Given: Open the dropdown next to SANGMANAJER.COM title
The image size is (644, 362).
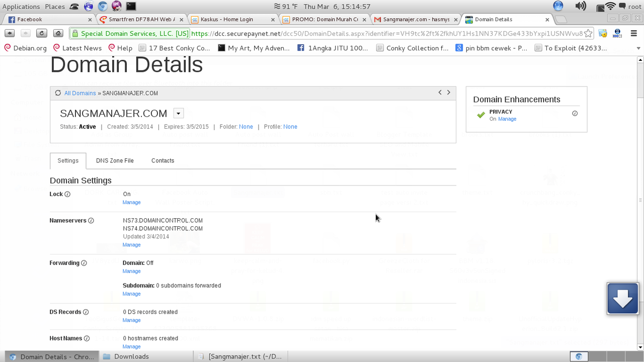Looking at the screenshot, I should coord(178,113).
